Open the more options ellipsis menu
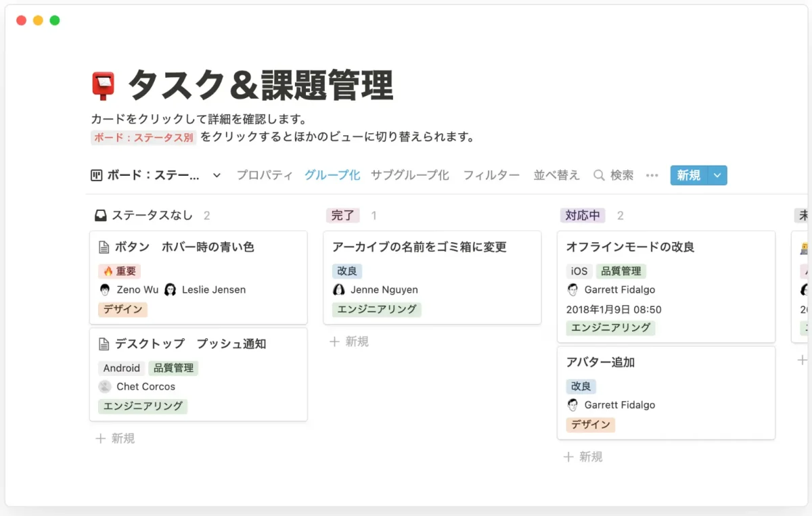The height and width of the screenshot is (516, 812). pyautogui.click(x=652, y=175)
